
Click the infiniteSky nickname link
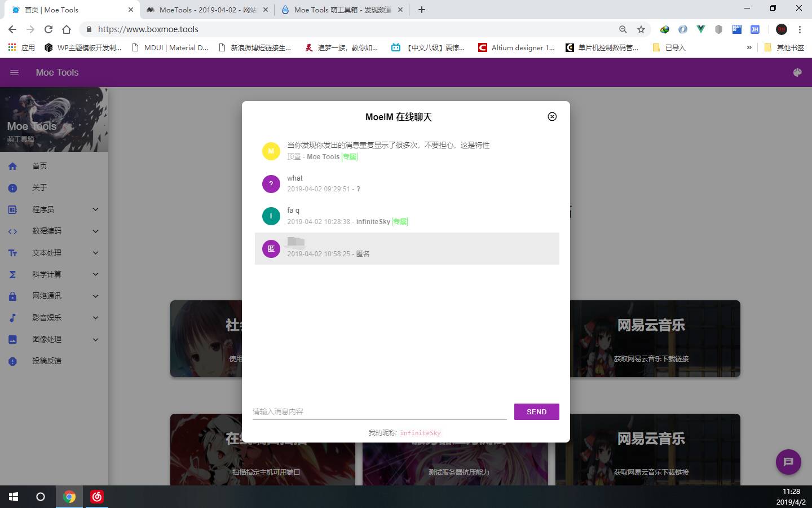(x=420, y=433)
